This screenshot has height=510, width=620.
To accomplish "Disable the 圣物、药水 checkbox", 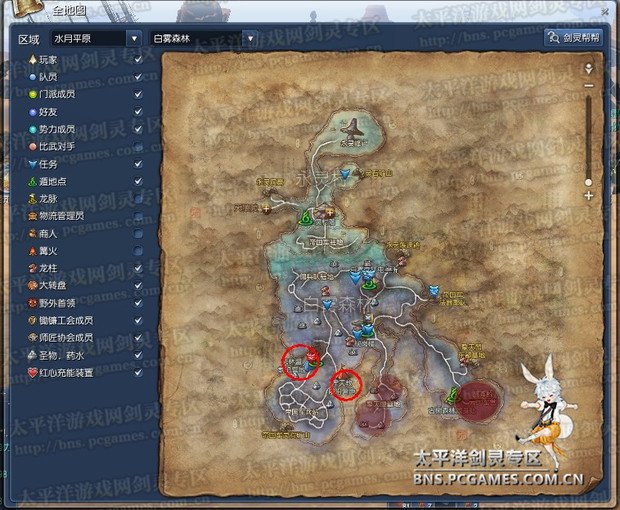I will tap(138, 354).
